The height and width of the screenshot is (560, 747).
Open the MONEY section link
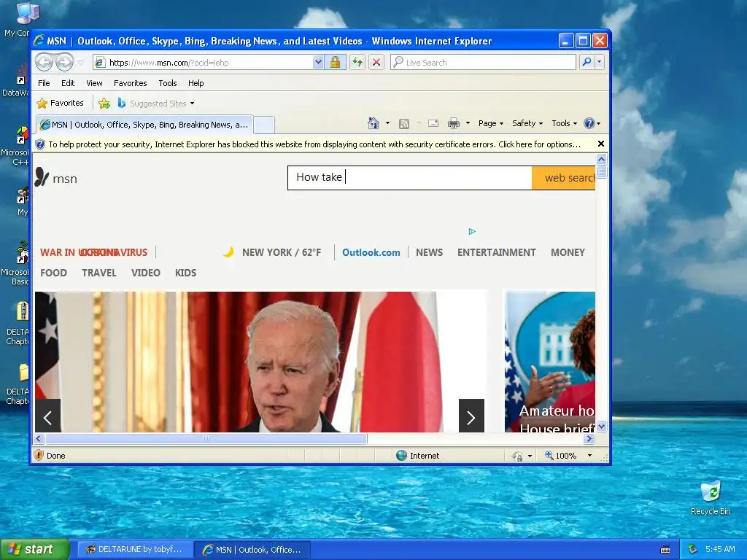[568, 252]
